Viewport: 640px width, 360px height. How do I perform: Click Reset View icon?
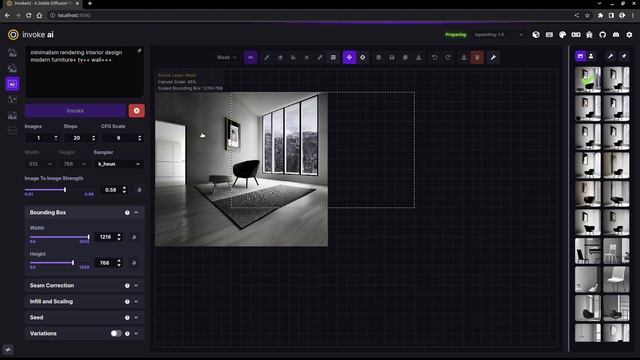362,58
